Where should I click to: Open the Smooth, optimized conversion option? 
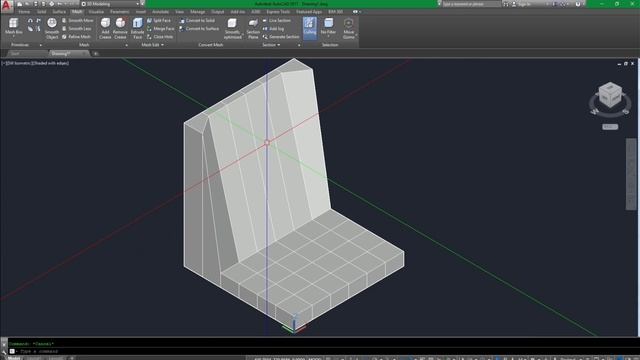(233, 29)
